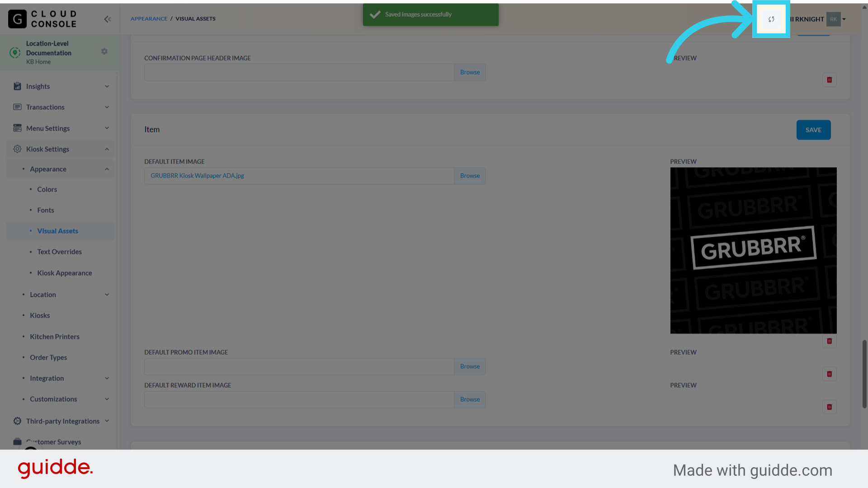Click the Customer Surveys icon

click(x=17, y=441)
